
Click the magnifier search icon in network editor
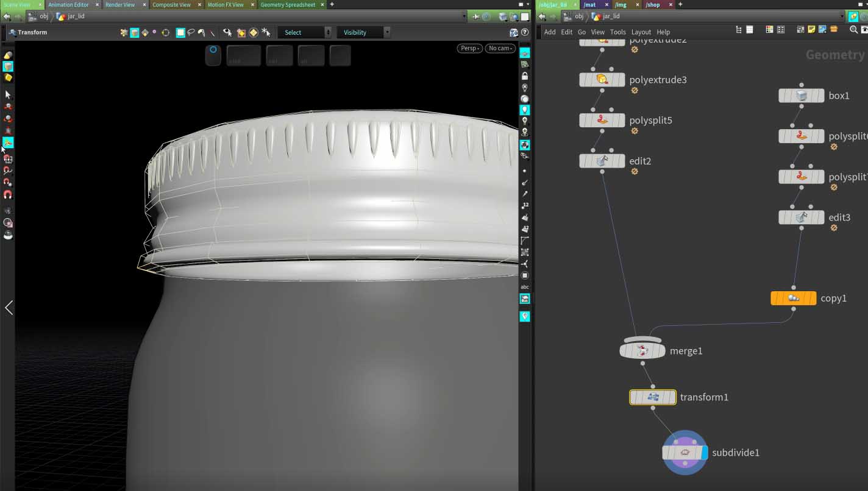[854, 30]
